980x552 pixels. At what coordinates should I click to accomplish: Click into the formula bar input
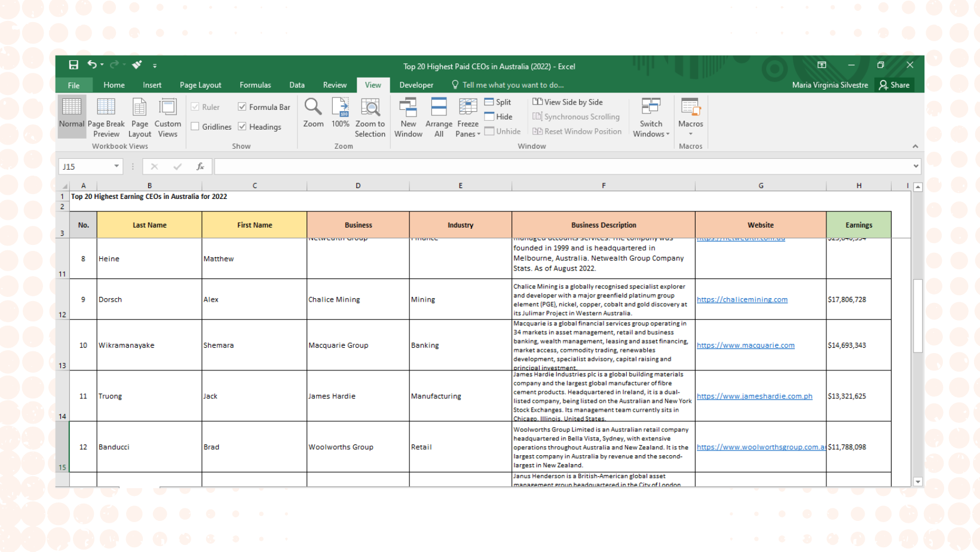(562, 166)
